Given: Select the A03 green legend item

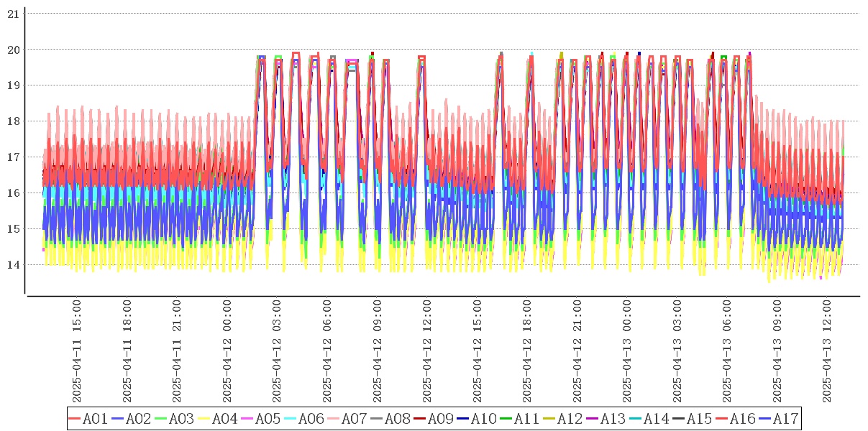Looking at the screenshot, I should [174, 419].
